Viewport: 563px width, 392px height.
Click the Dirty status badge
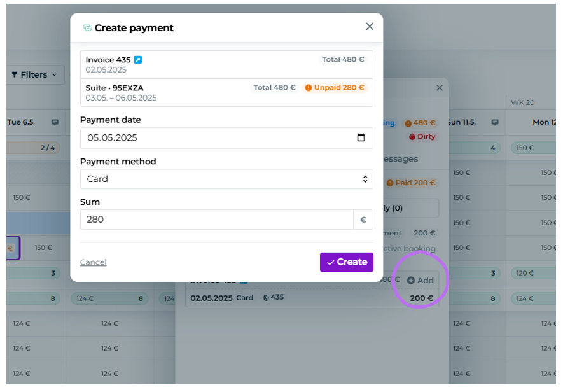422,137
